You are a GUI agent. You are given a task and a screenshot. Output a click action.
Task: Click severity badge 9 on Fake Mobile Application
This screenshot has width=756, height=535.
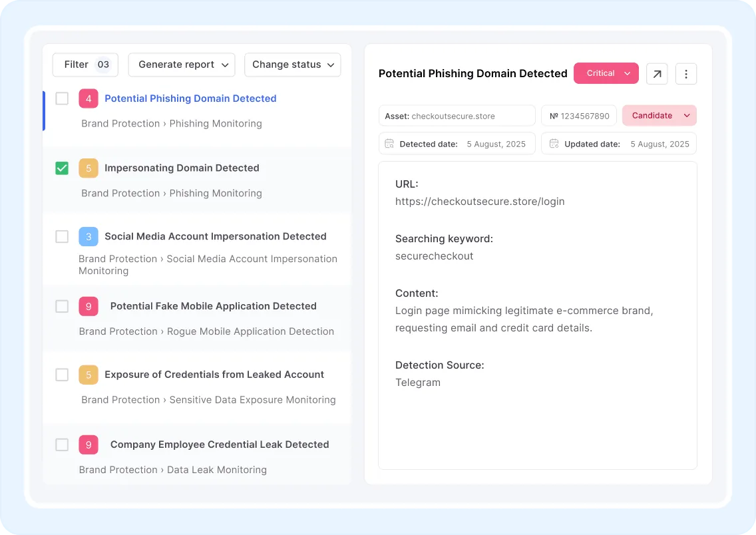coord(89,306)
